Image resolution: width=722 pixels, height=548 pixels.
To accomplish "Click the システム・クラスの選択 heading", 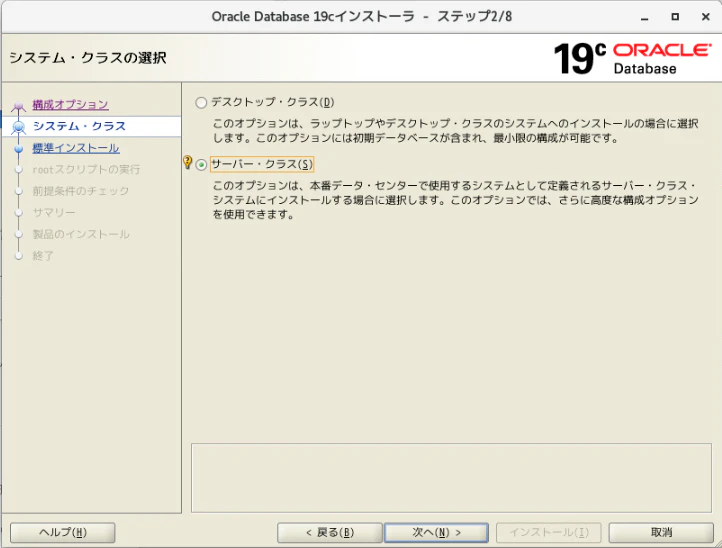I will point(88,58).
